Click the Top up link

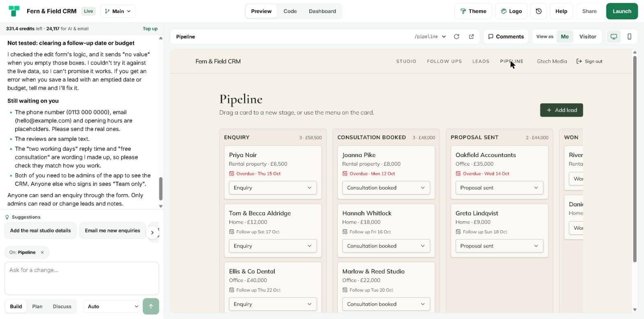click(x=150, y=29)
